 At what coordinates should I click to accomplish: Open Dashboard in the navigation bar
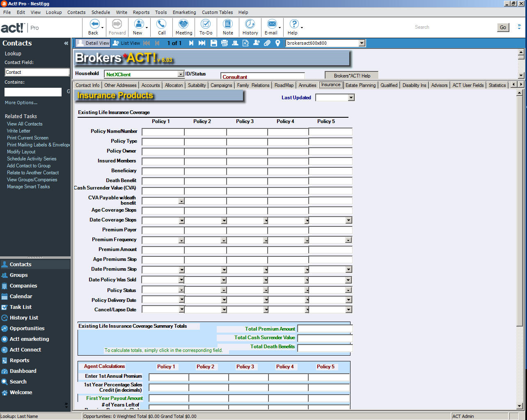(x=23, y=371)
